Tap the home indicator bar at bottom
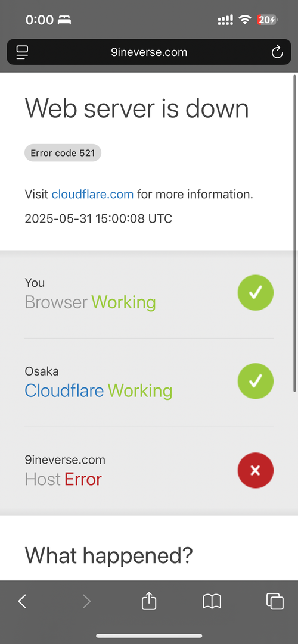Image resolution: width=298 pixels, height=644 pixels. tap(149, 636)
